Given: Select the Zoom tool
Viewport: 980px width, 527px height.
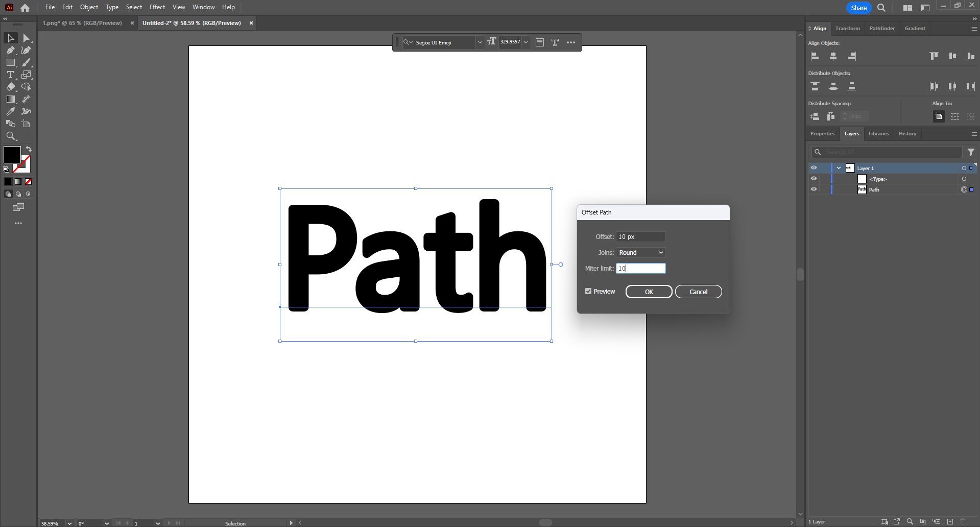Looking at the screenshot, I should point(10,136).
